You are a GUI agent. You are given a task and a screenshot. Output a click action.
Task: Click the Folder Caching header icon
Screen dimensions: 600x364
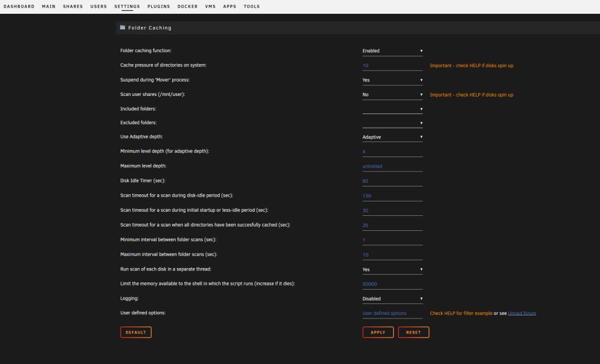(x=122, y=28)
